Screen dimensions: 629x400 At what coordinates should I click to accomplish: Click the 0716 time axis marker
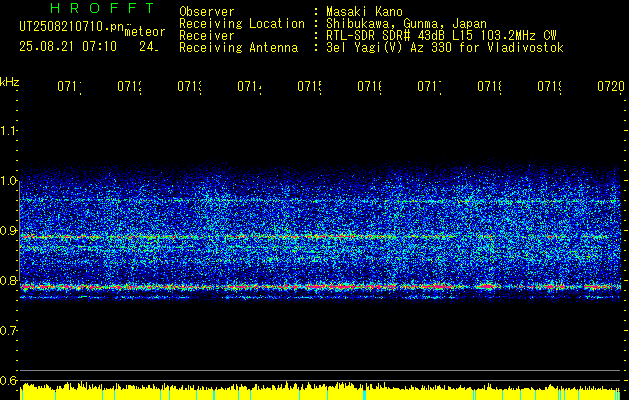tap(369, 87)
